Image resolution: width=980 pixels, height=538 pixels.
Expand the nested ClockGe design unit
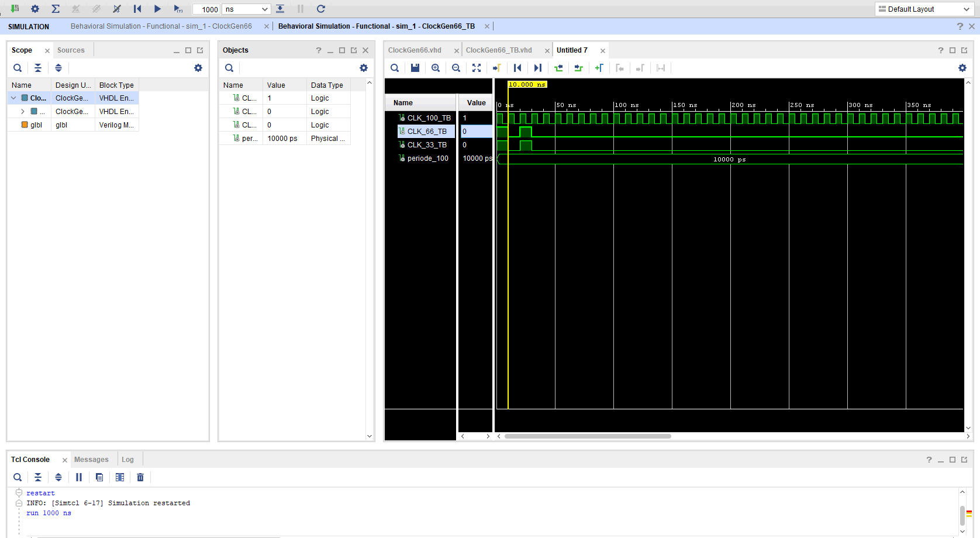tap(22, 111)
